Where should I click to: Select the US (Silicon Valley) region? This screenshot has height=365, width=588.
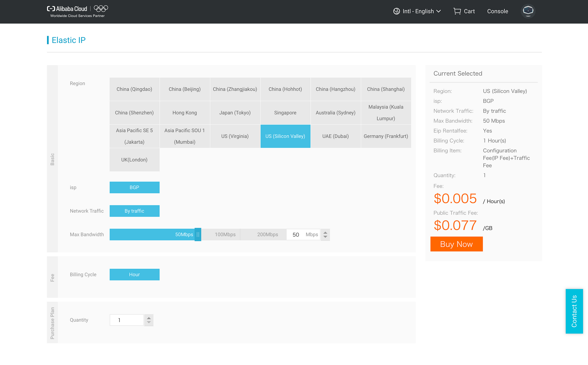click(285, 136)
